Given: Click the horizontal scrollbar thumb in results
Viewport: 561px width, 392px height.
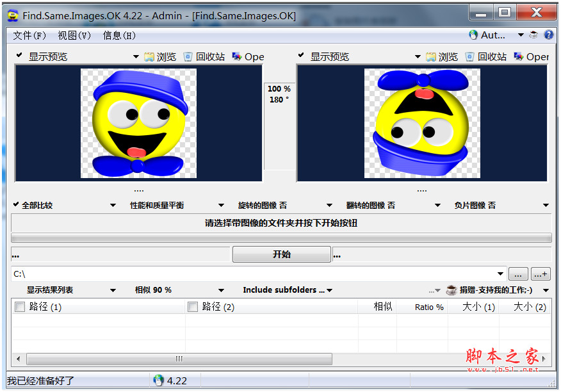Looking at the screenshot, I should tap(179, 359).
